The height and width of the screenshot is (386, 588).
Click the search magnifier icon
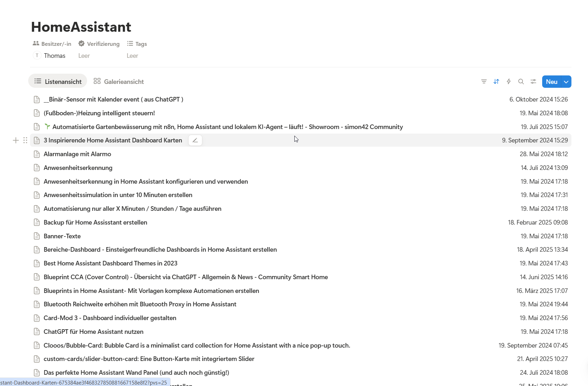coord(521,82)
